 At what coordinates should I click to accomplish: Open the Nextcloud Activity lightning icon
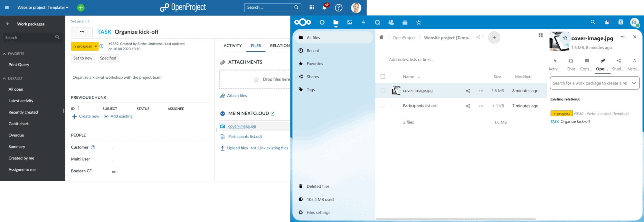tap(364, 22)
